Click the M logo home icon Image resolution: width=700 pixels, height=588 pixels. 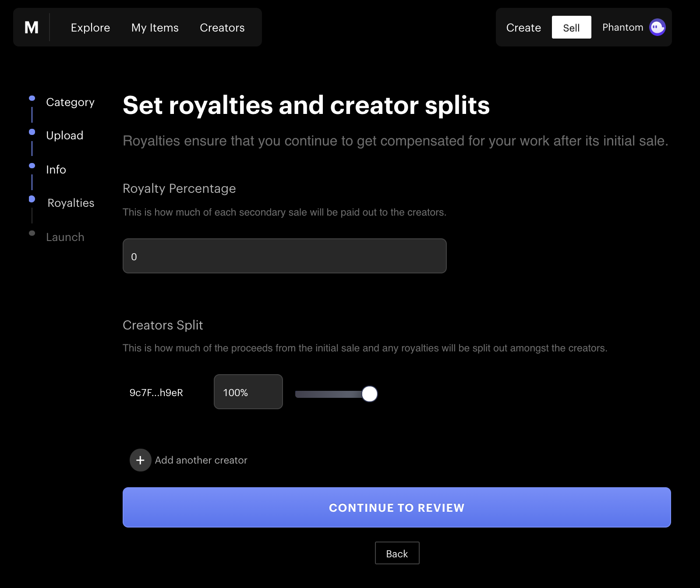pos(32,28)
